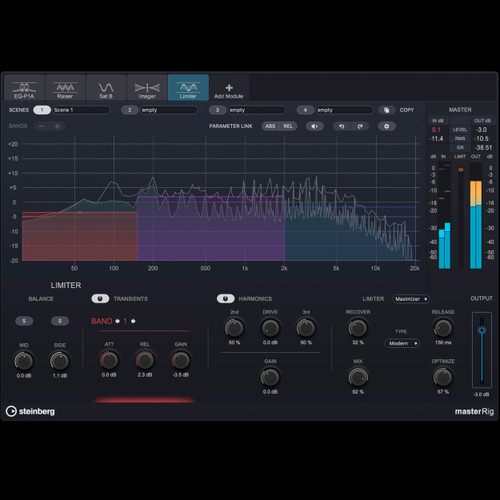Click the 1.1 dB side value

tap(60, 376)
